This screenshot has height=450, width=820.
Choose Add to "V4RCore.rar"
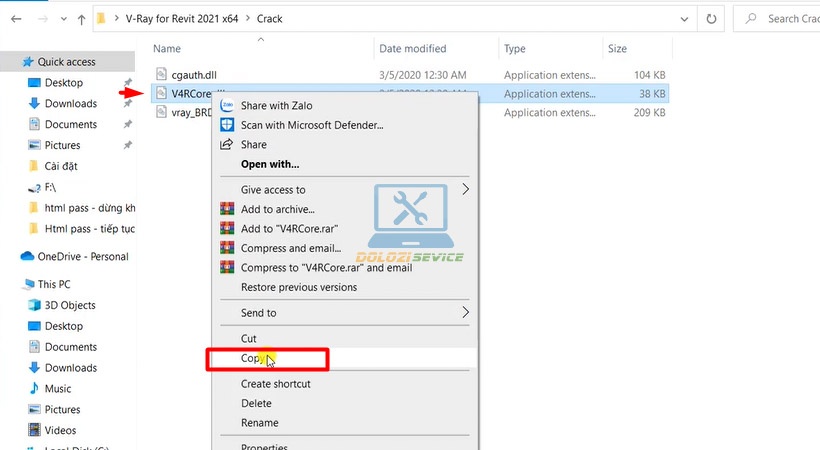[x=289, y=229]
